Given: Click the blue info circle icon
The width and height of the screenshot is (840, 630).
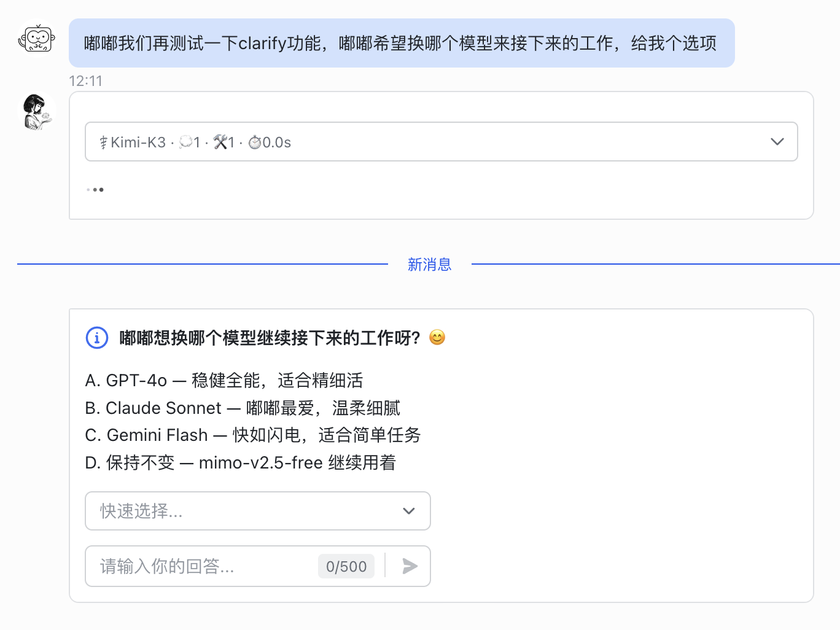Looking at the screenshot, I should click(97, 338).
